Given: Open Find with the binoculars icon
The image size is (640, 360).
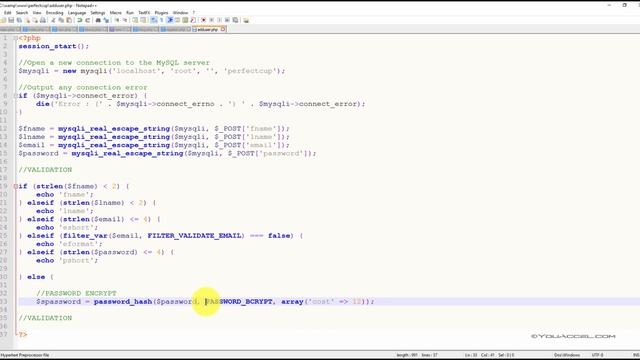Looking at the screenshot, I should 98,20.
